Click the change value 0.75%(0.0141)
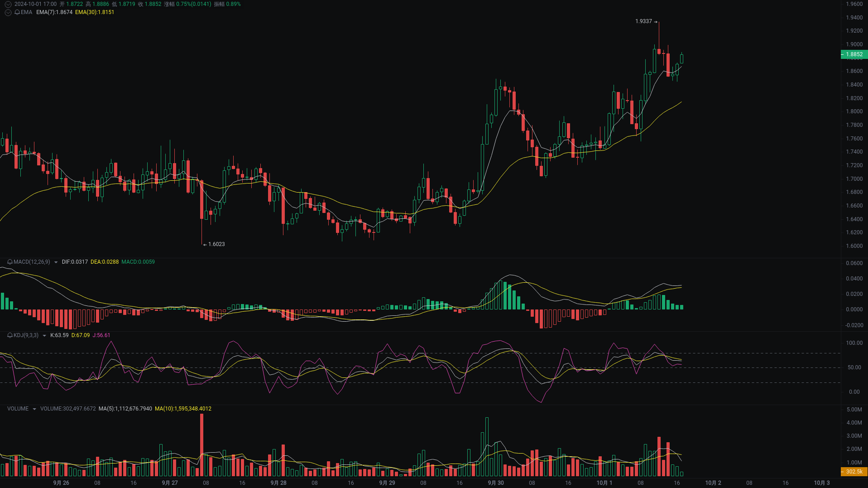Image resolution: width=868 pixels, height=488 pixels. coord(194,4)
